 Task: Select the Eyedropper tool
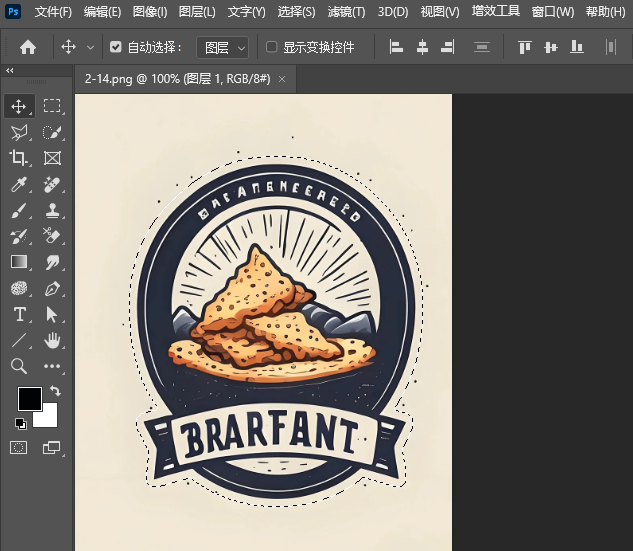[19, 184]
